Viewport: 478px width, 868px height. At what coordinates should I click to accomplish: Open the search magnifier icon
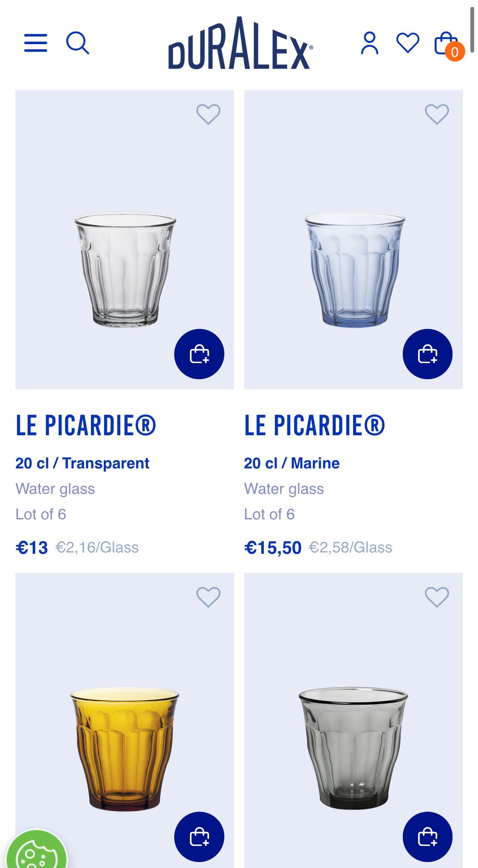click(77, 43)
